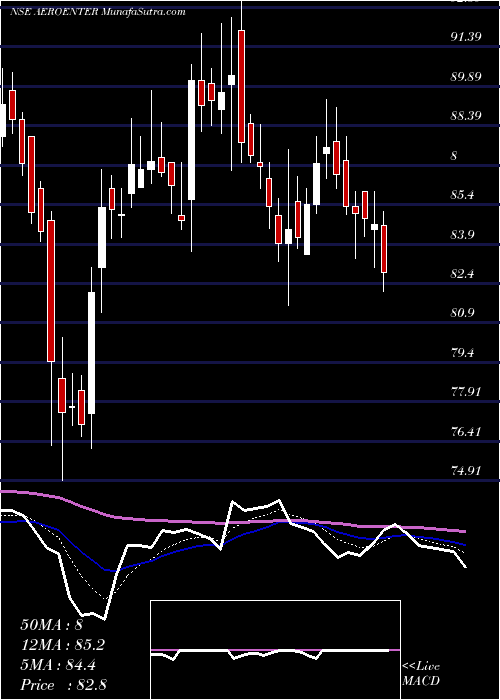Click the 80.9 price axis label
500x700 pixels.
pyautogui.click(x=462, y=312)
